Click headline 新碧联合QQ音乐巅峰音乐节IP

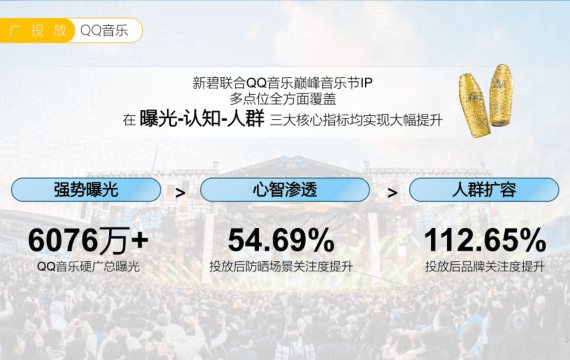click(282, 83)
